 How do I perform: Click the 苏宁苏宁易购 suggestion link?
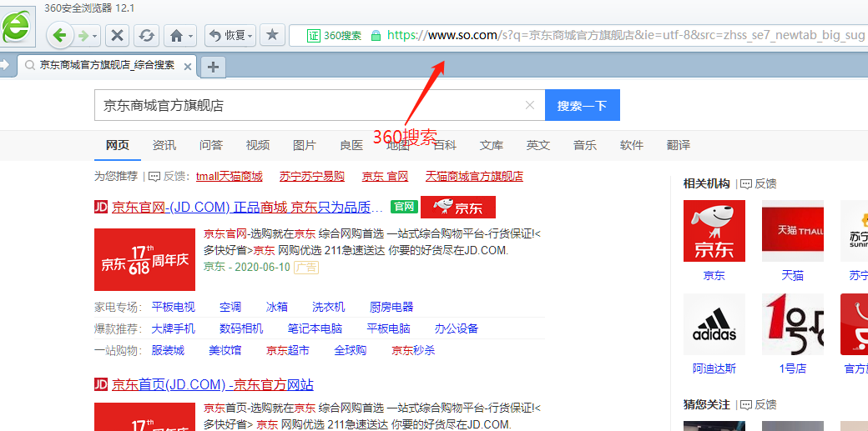click(311, 177)
